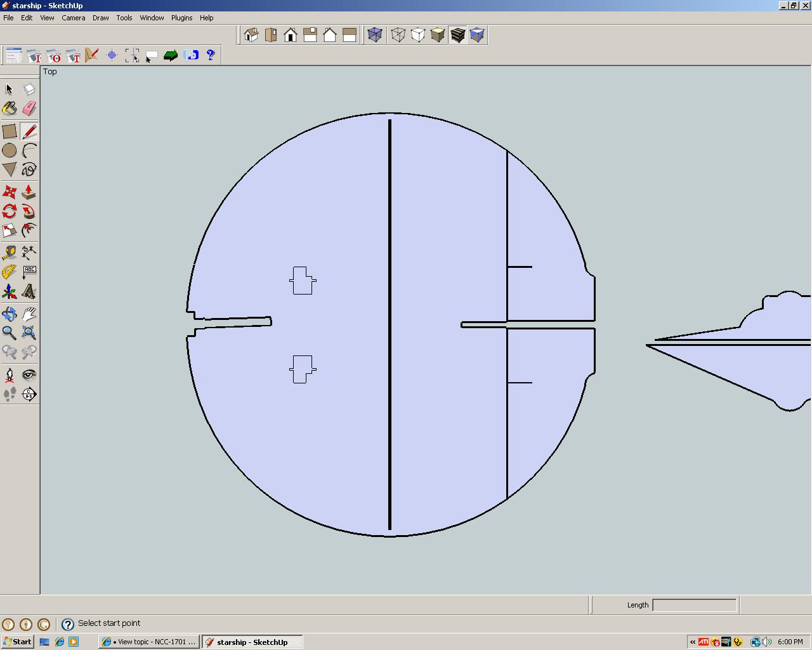Open the Plugins menu

click(x=181, y=18)
